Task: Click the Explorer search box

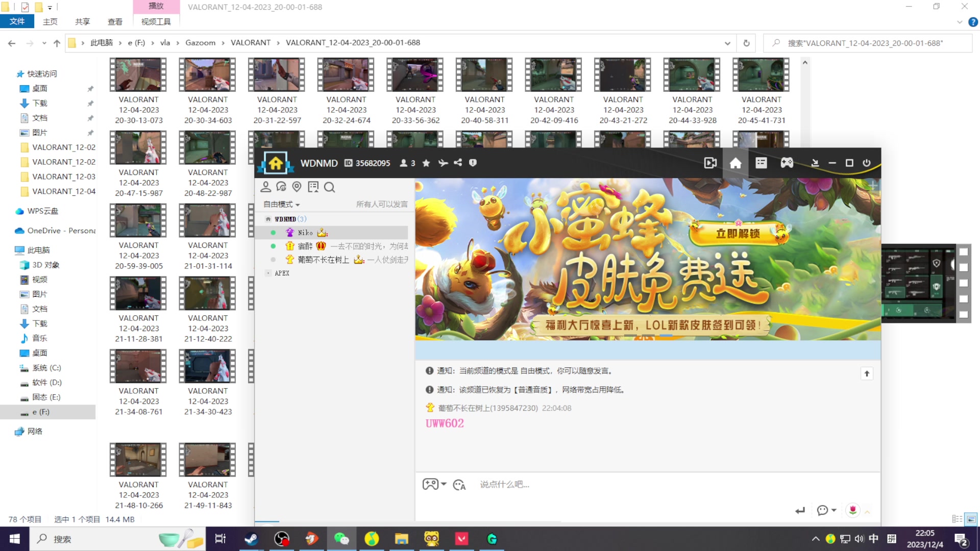Action: tap(868, 43)
